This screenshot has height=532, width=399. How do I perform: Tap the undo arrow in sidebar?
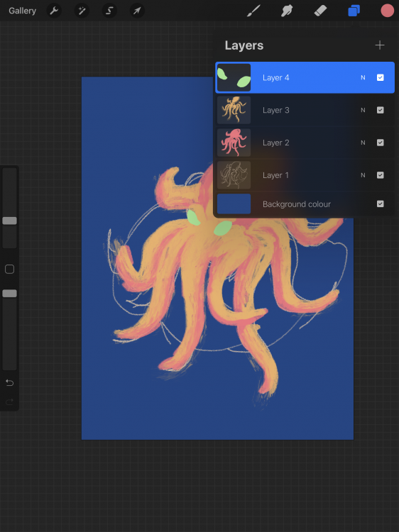tap(9, 383)
